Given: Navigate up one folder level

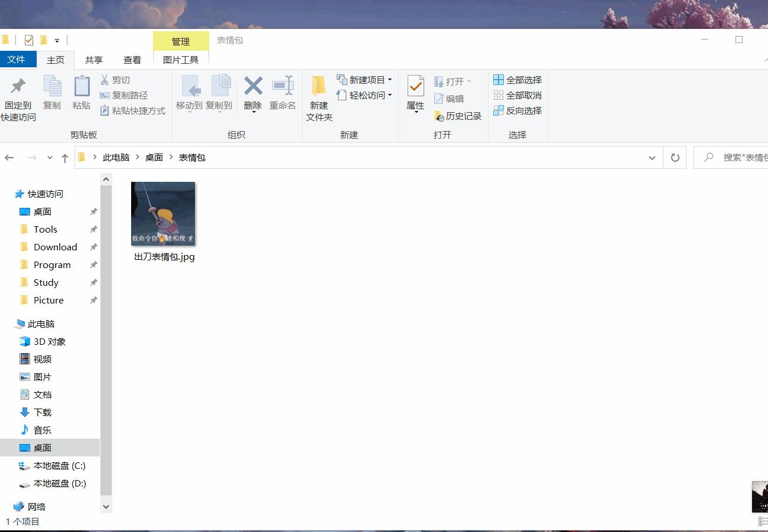Looking at the screenshot, I should coord(65,157).
